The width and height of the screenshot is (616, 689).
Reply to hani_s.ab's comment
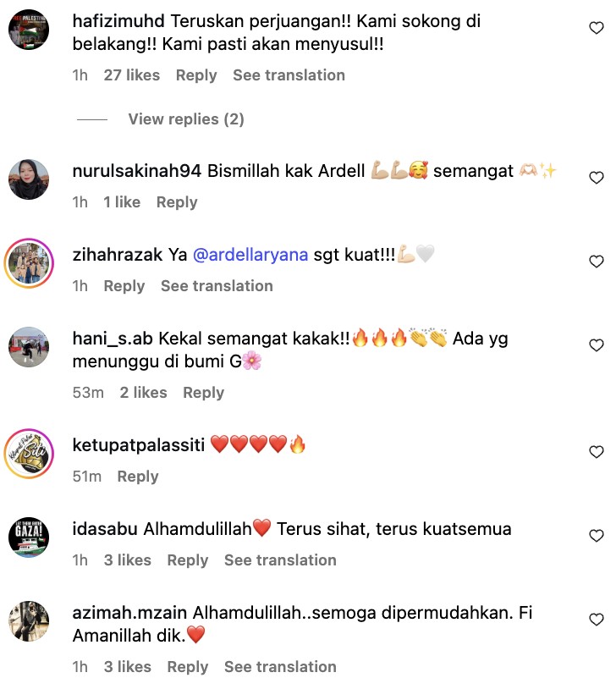coord(203,393)
